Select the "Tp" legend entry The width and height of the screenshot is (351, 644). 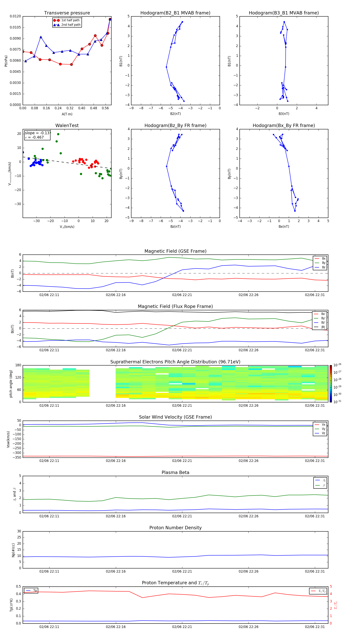tap(31, 591)
